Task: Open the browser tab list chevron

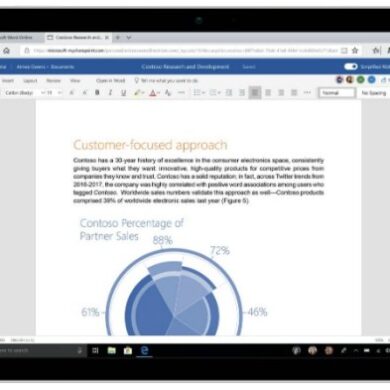Action: [129, 38]
